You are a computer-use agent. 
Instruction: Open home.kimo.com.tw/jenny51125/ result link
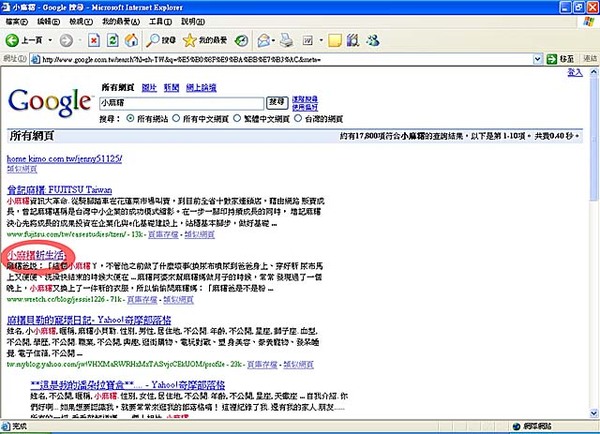tap(64, 158)
